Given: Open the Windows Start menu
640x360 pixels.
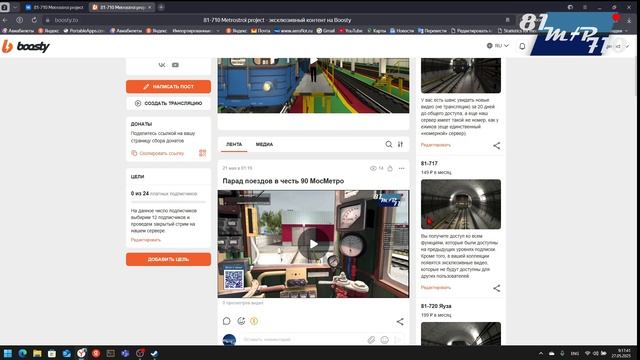Looking at the screenshot, I should point(8,353).
